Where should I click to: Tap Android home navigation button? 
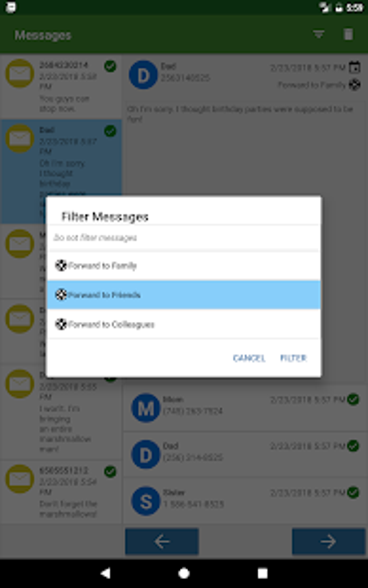pos(184,573)
